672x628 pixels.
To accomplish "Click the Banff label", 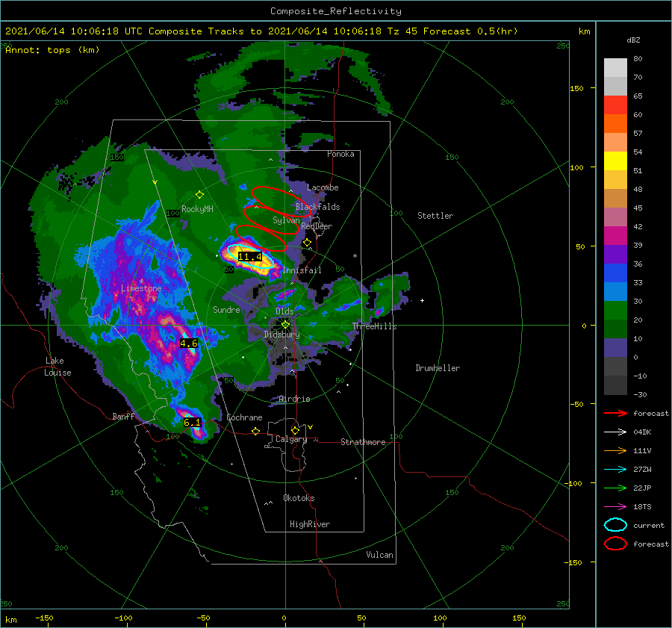I will [x=123, y=417].
